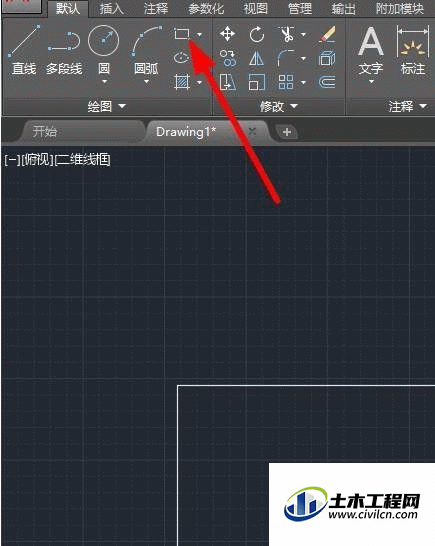Open the Circle (圆) options dropdown

tap(104, 82)
